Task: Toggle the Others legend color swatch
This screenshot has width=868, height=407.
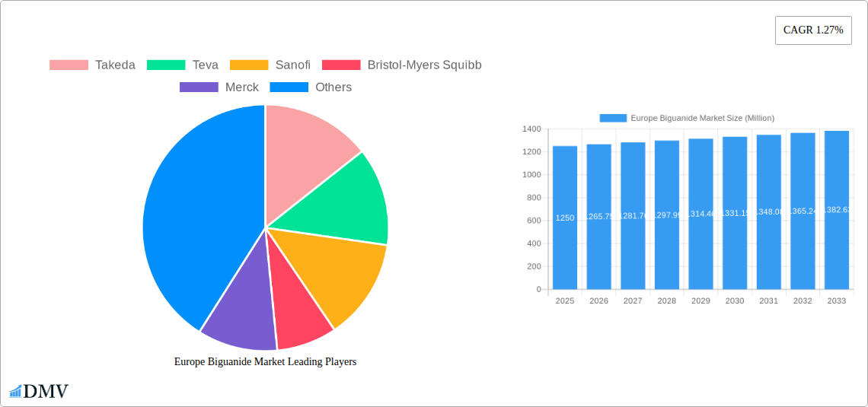Action: (289, 87)
